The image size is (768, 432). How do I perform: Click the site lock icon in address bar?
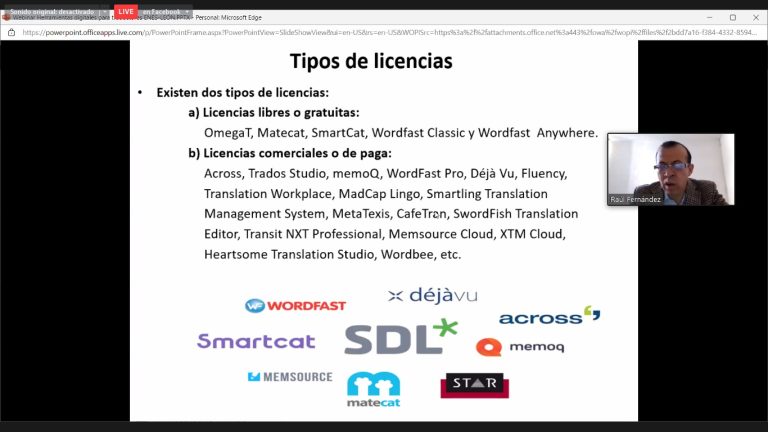(x=11, y=32)
